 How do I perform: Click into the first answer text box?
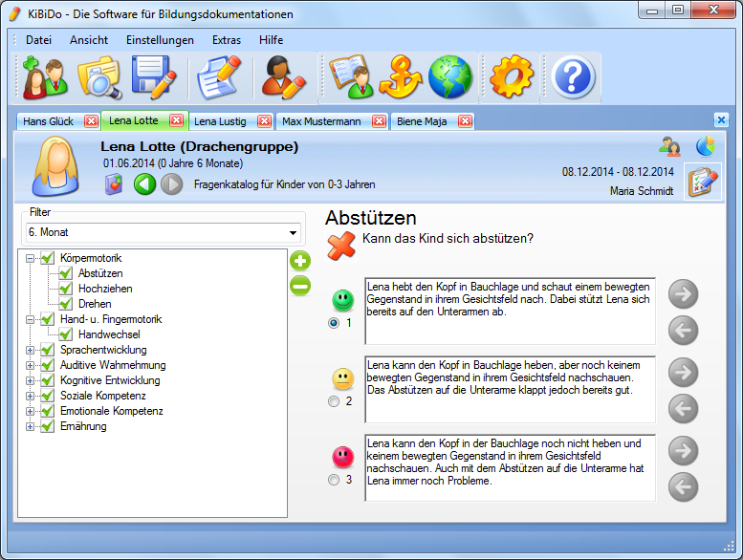click(509, 311)
